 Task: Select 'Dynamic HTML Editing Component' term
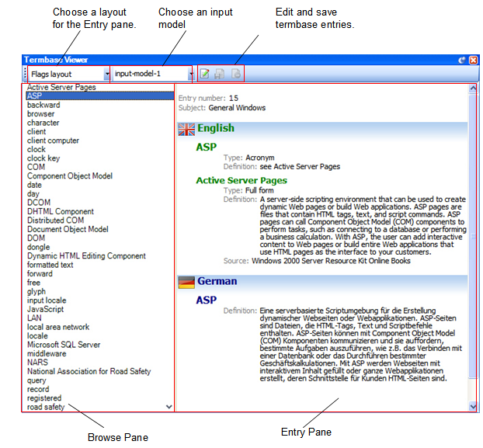point(86,256)
